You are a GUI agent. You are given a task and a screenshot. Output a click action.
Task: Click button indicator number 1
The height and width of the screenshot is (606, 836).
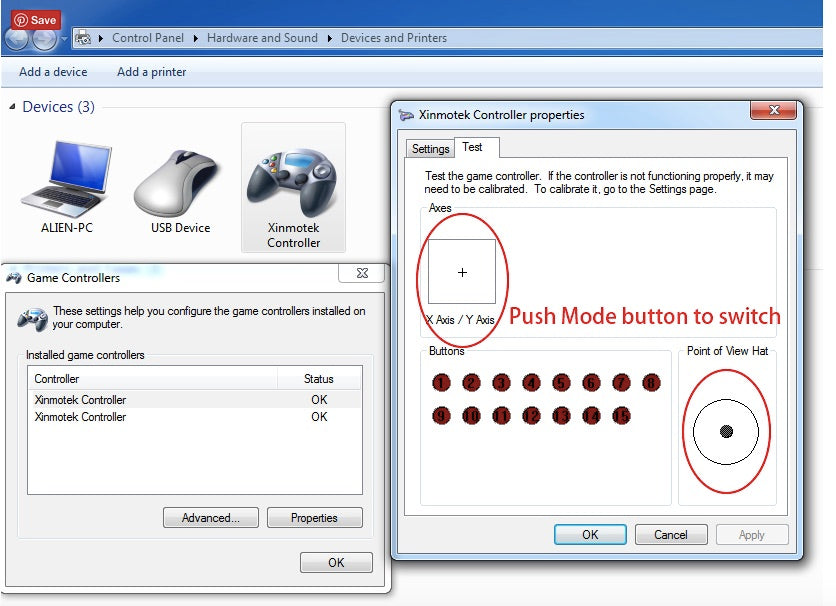[x=442, y=382]
